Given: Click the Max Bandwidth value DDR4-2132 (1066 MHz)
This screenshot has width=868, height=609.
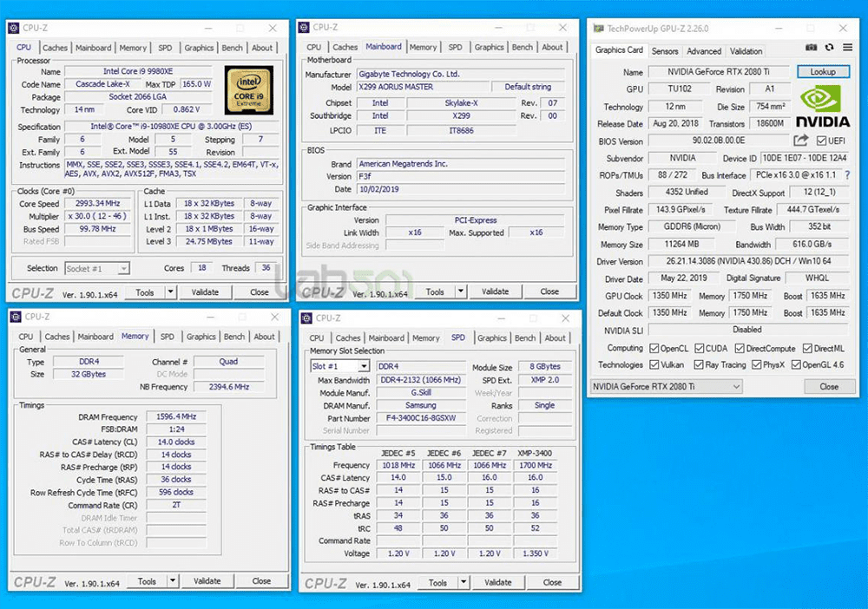Looking at the screenshot, I should point(421,380).
